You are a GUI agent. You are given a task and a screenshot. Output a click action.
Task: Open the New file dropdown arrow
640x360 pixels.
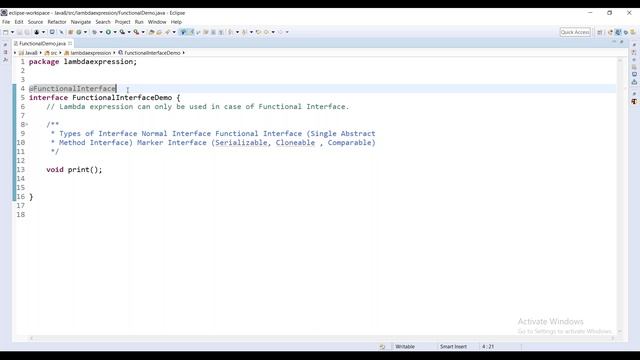(x=12, y=32)
